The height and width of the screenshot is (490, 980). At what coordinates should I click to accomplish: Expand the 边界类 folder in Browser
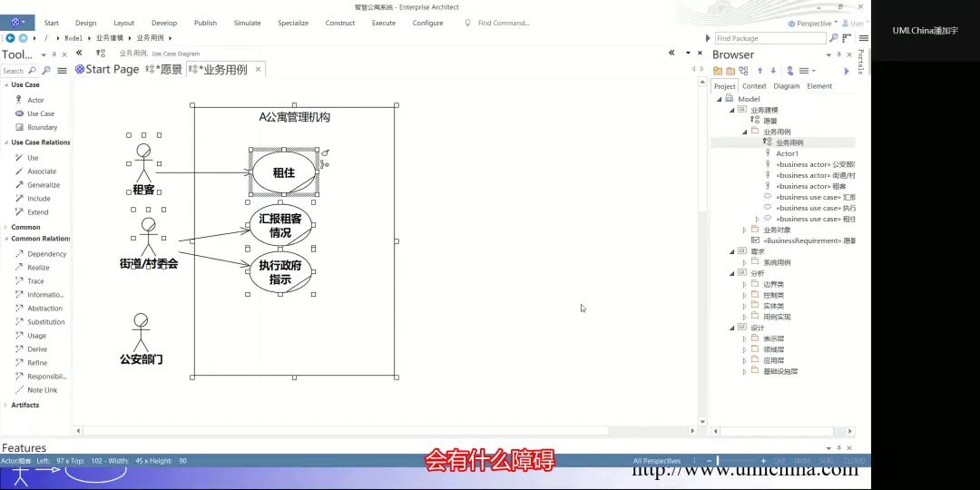tap(744, 284)
